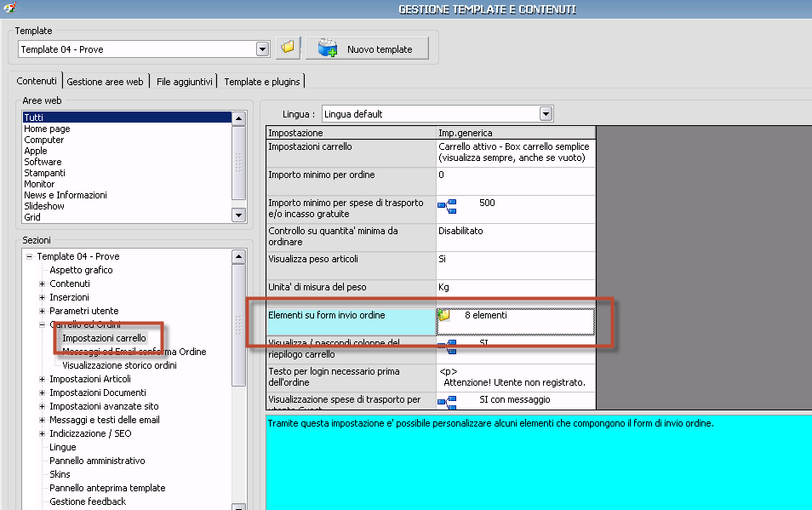Screen dimensions: 812x510
Task: Select Pannello anteprima template in the tree
Action: [x=107, y=488]
